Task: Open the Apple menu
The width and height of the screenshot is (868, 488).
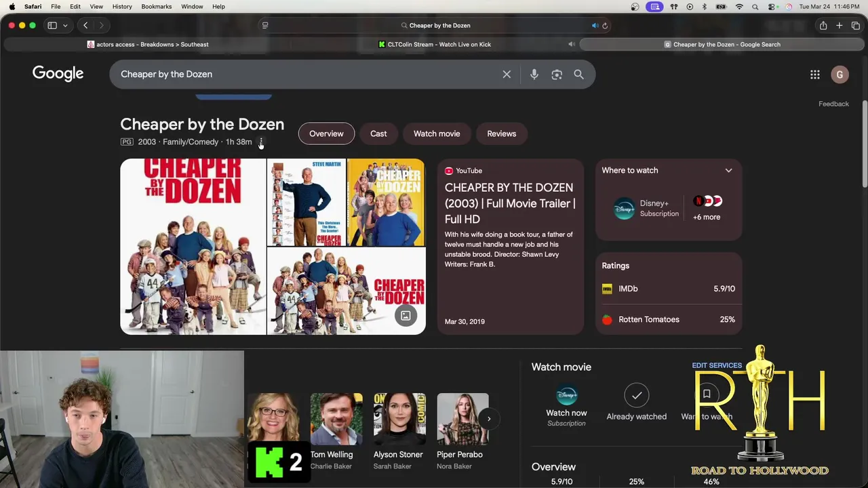Action: [12, 6]
